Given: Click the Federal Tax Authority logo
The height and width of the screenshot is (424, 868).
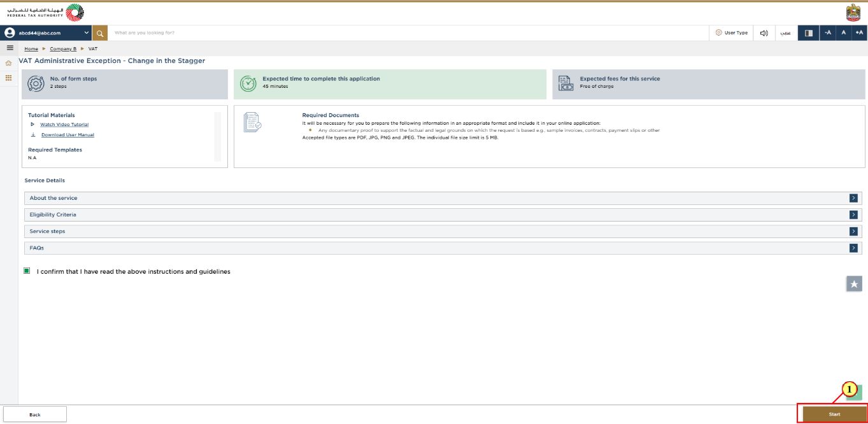Looking at the screenshot, I should 45,12.
